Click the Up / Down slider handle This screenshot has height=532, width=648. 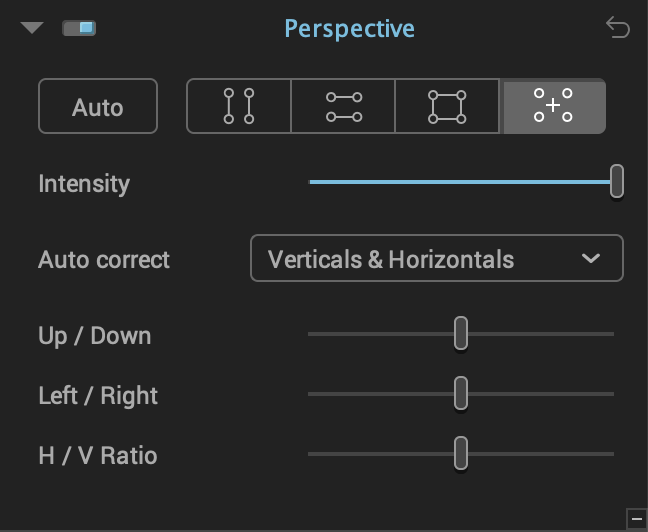pos(461,333)
